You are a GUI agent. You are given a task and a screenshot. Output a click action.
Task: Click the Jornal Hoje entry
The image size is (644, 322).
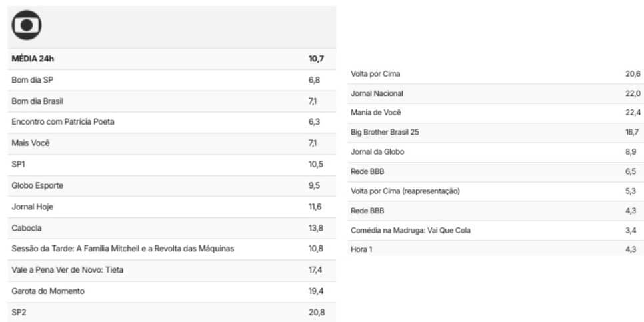[172, 207]
